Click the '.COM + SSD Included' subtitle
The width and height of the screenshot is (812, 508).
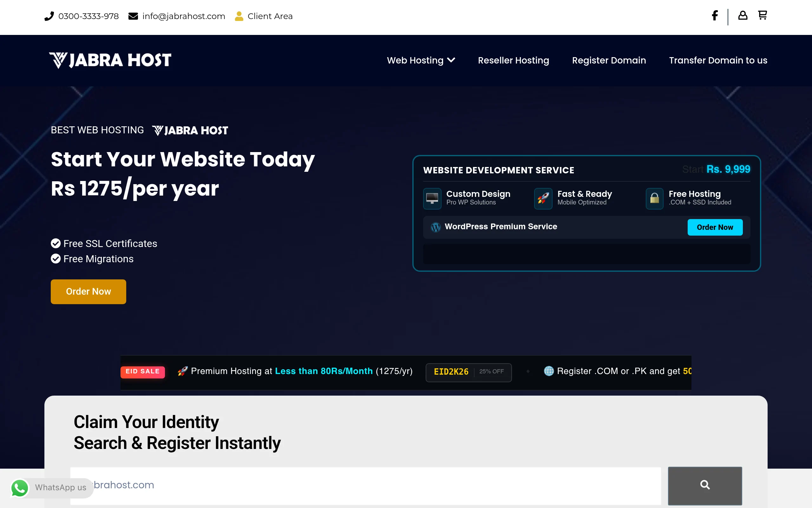(700, 203)
